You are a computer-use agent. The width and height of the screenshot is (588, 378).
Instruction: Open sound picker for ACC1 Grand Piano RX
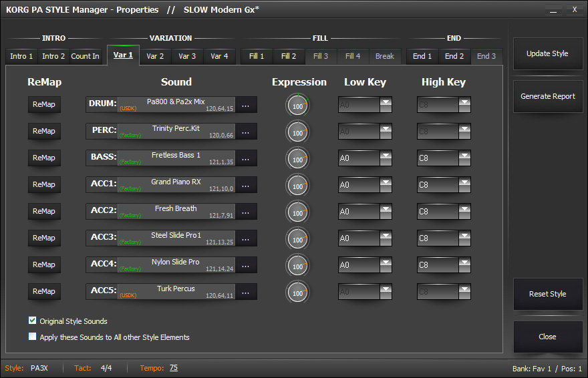(245, 185)
